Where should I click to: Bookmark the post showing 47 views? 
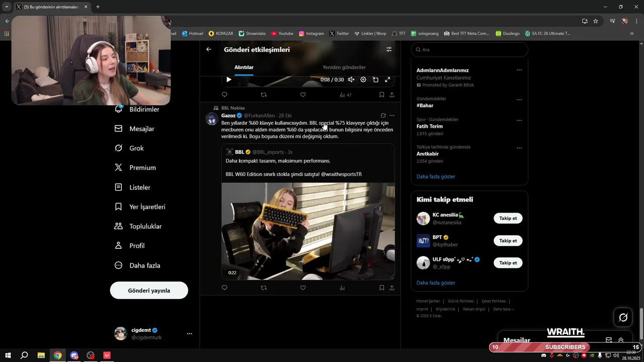[382, 95]
